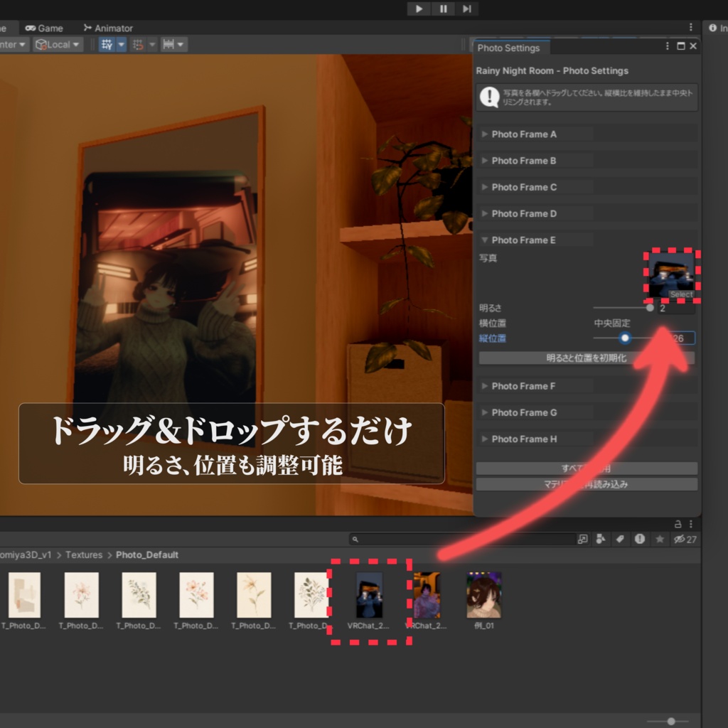Viewport: 728px width, 728px height.
Task: Open the Photo Settings window kebab menu
Action: pos(667,46)
